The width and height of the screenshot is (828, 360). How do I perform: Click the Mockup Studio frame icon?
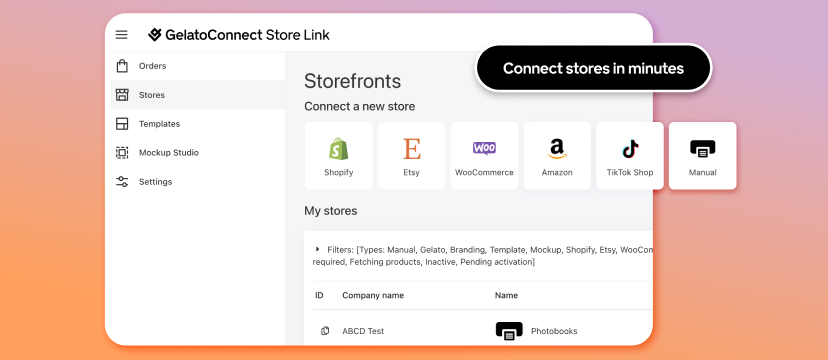[122, 153]
